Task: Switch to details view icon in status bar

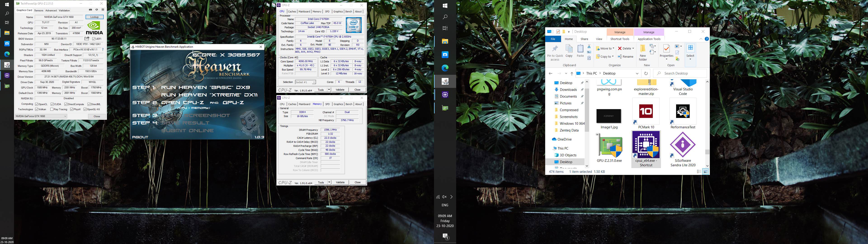Action: tap(699, 171)
